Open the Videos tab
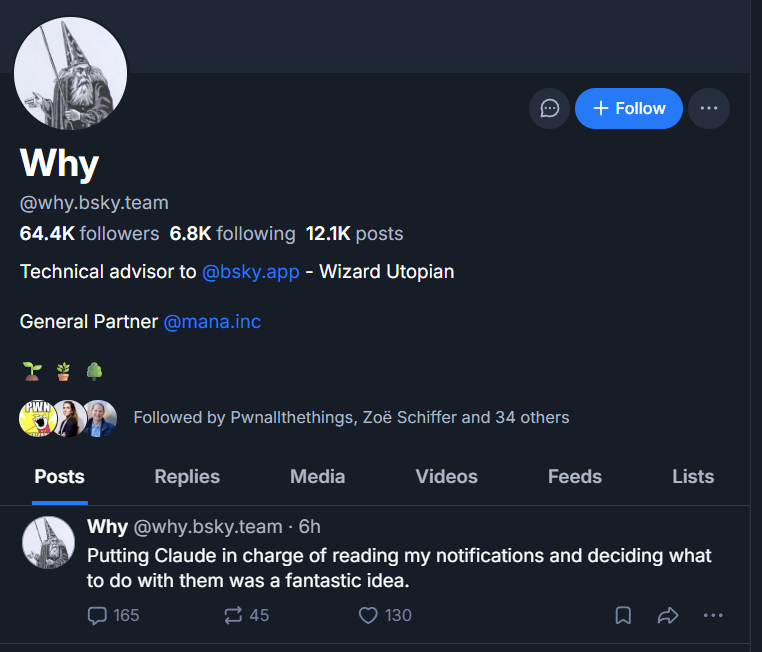 click(447, 477)
